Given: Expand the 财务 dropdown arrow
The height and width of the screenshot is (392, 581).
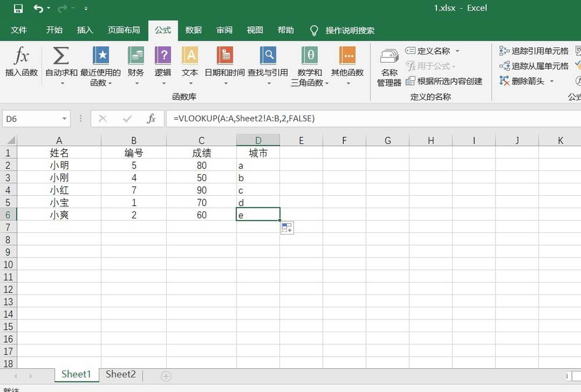Looking at the screenshot, I should pos(137,84).
